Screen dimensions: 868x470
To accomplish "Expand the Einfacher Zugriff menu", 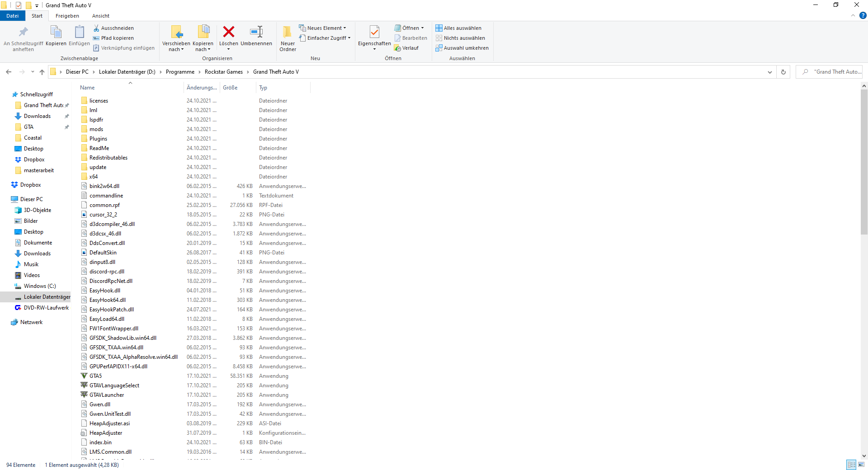I will click(325, 38).
